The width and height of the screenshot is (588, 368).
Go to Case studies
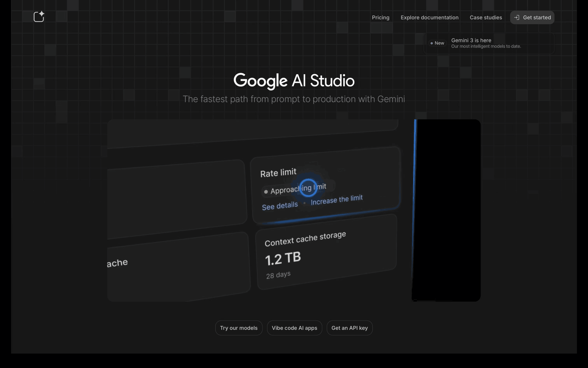point(486,17)
